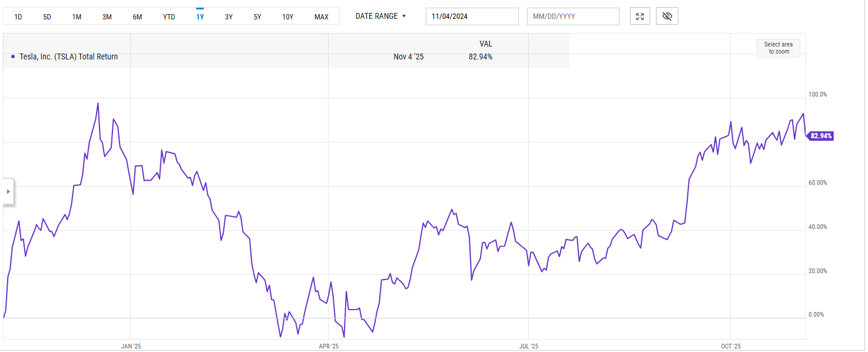
Task: Switch to the 1M time range
Action: click(x=77, y=17)
